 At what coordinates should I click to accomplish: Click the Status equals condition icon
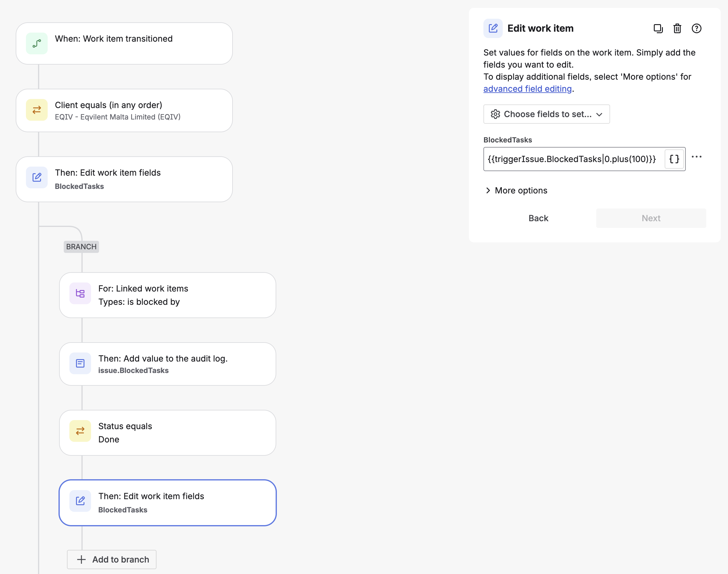[80, 431]
